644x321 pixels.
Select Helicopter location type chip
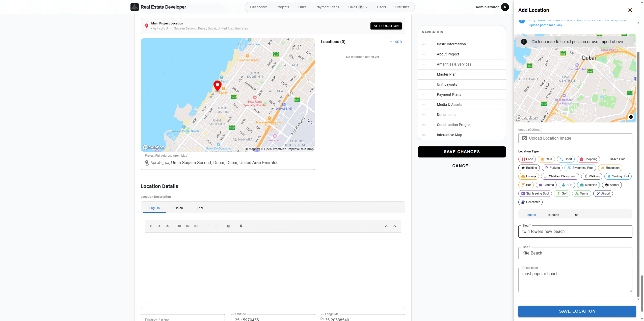pyautogui.click(x=530, y=202)
